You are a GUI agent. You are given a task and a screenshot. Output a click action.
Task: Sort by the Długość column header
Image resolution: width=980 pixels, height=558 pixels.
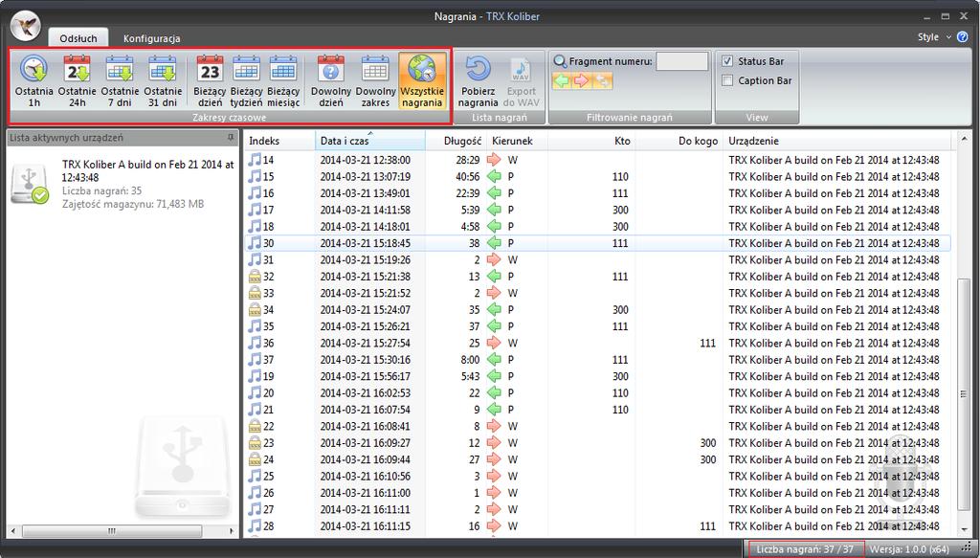click(456, 141)
